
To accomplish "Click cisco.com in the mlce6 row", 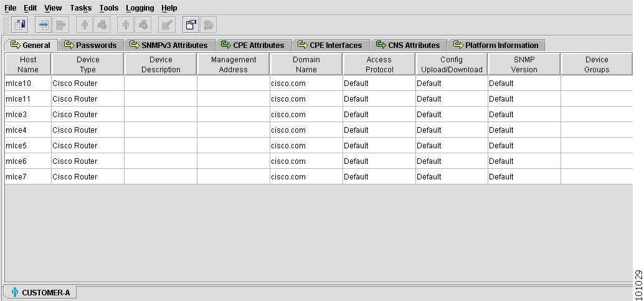I will pos(306,161).
